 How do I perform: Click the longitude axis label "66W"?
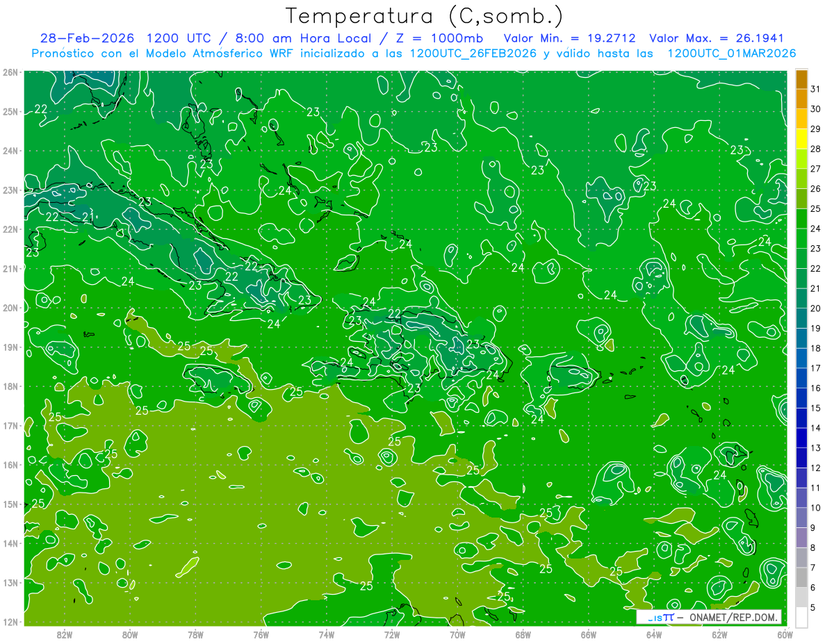click(589, 634)
